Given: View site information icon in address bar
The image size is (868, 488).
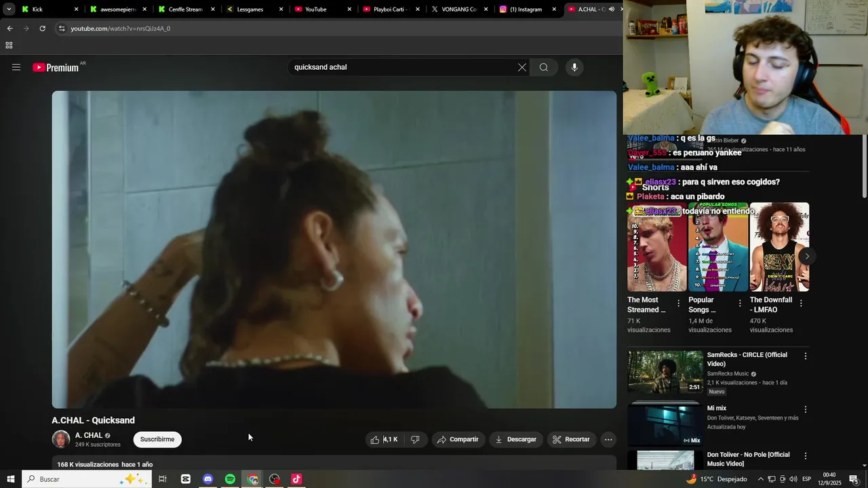Looking at the screenshot, I should tap(62, 28).
